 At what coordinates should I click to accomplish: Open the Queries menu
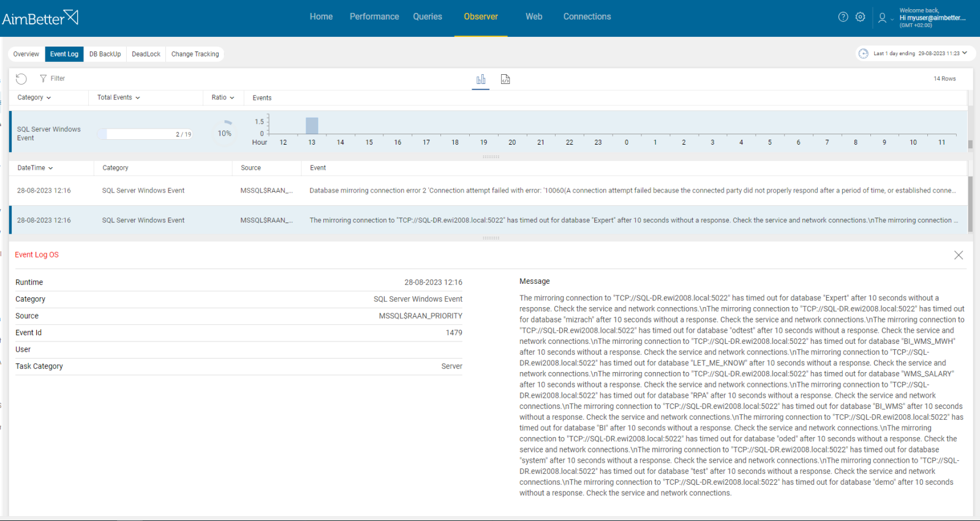(428, 17)
